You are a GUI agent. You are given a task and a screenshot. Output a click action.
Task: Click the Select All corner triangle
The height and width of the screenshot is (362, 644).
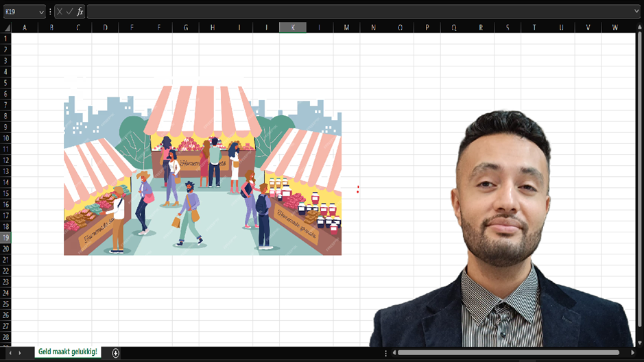coord(6,28)
